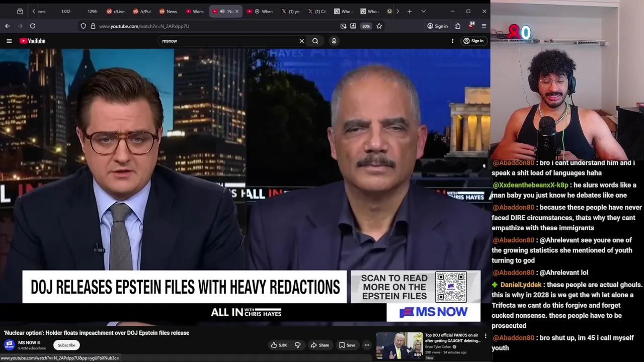Click the DanielLyddek chat username

(521, 285)
